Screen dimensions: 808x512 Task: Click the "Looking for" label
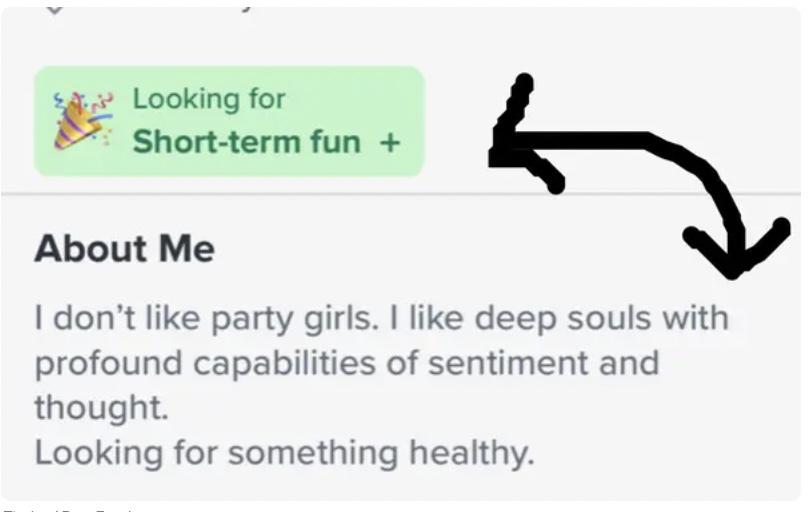tap(208, 99)
